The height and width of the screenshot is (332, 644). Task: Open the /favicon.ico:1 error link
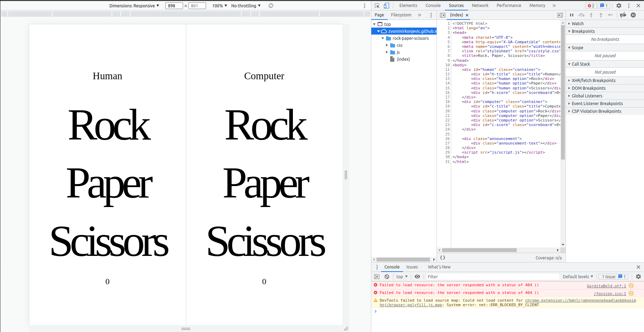tap(610, 293)
